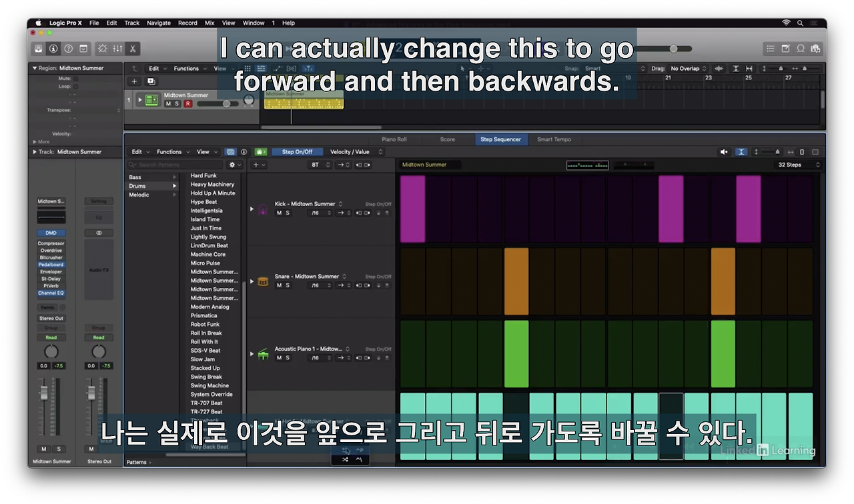Collapse the Region: Midtown Summer inspector
854x504 pixels.
tap(35, 68)
